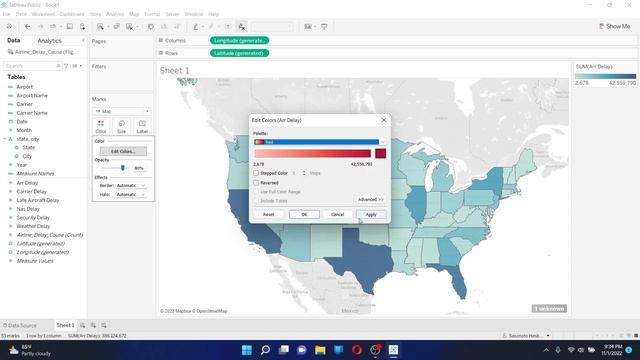Click the New Dashboard tab icon at bottom
640x360 pixels.
coord(93,325)
